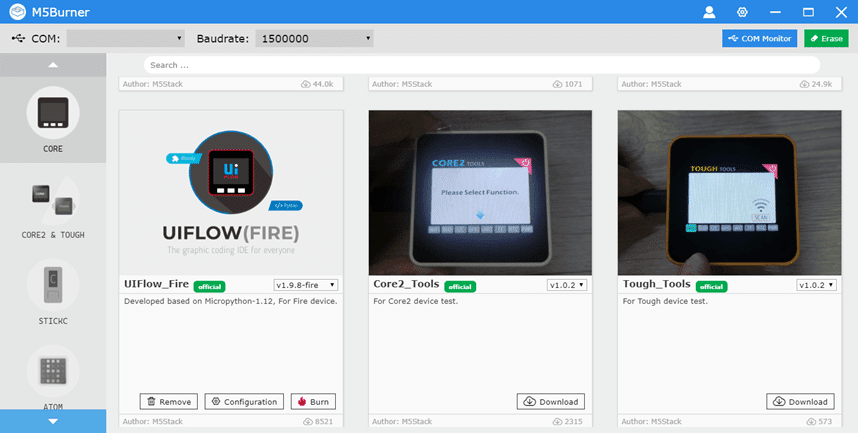Image resolution: width=858 pixels, height=433 pixels.
Task: Maximize the M5Burner window
Action: (808, 12)
